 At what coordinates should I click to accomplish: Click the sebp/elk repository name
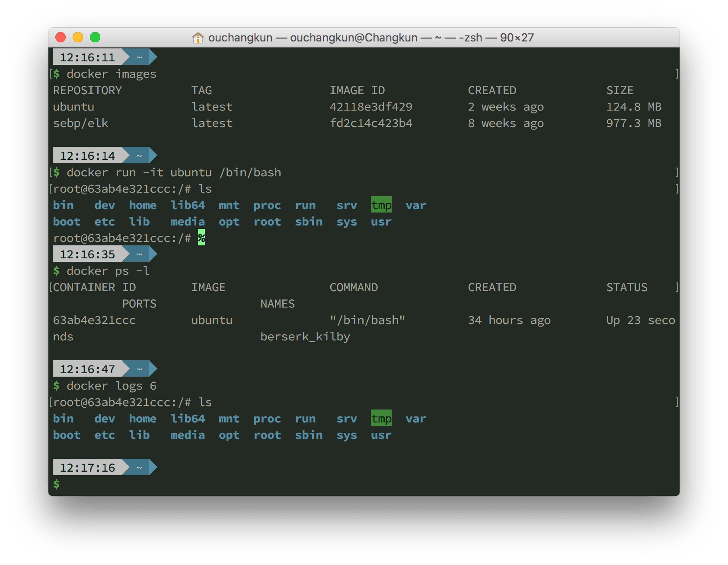coord(80,123)
